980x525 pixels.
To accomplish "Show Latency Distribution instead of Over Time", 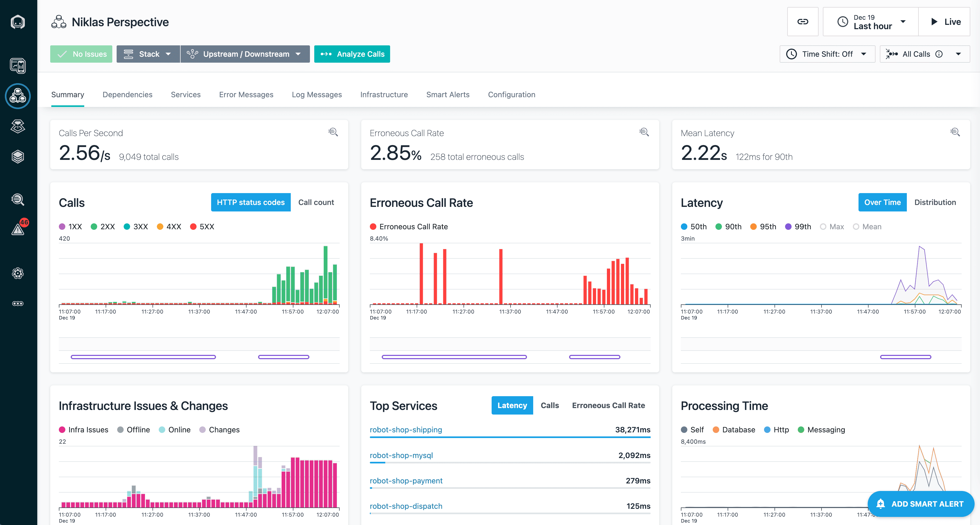I will (935, 202).
